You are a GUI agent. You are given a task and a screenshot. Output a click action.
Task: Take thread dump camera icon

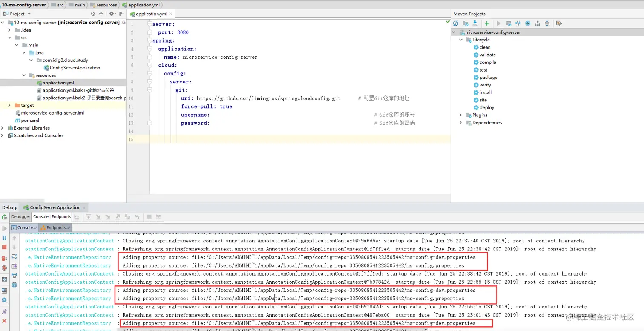4,279
